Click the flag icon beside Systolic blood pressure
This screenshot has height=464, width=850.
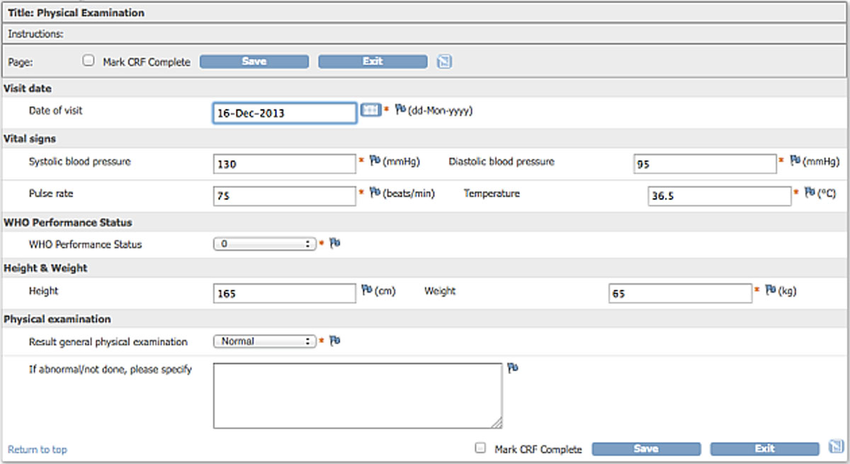point(375,160)
